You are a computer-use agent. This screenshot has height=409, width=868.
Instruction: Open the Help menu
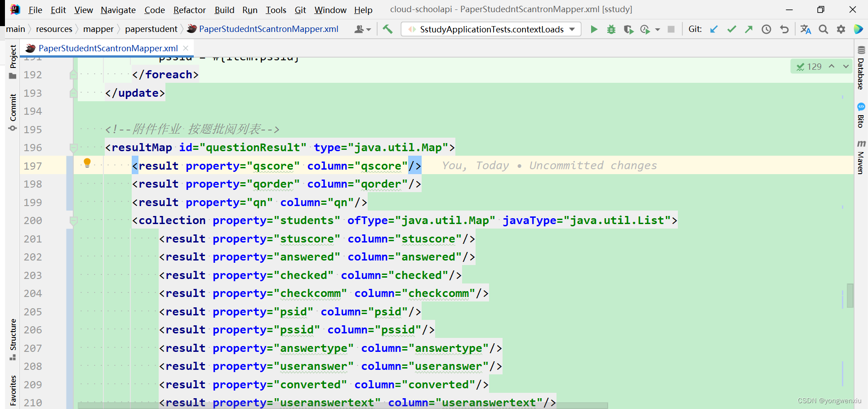(x=363, y=10)
